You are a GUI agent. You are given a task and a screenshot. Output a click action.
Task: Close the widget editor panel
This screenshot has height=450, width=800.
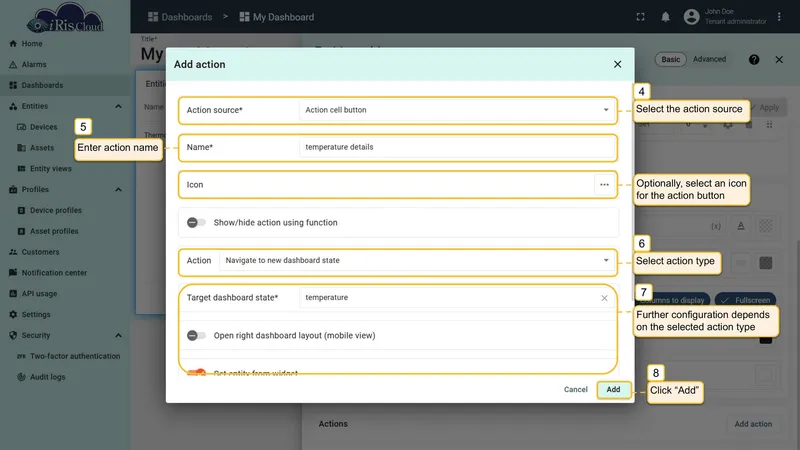(x=779, y=60)
